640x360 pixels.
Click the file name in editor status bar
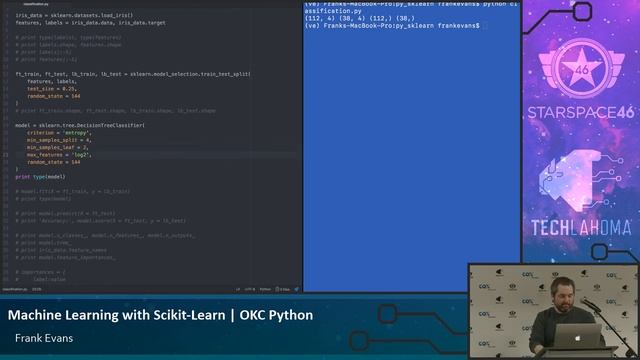(15, 289)
